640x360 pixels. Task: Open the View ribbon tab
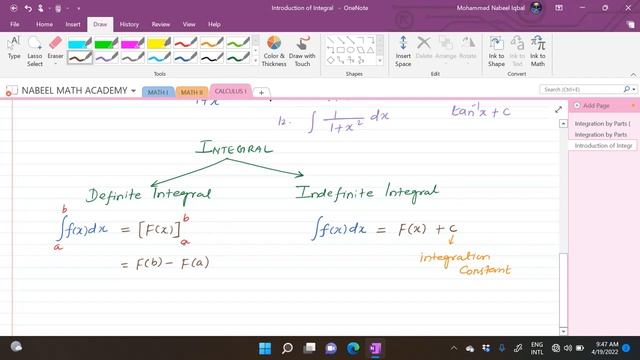click(x=189, y=24)
